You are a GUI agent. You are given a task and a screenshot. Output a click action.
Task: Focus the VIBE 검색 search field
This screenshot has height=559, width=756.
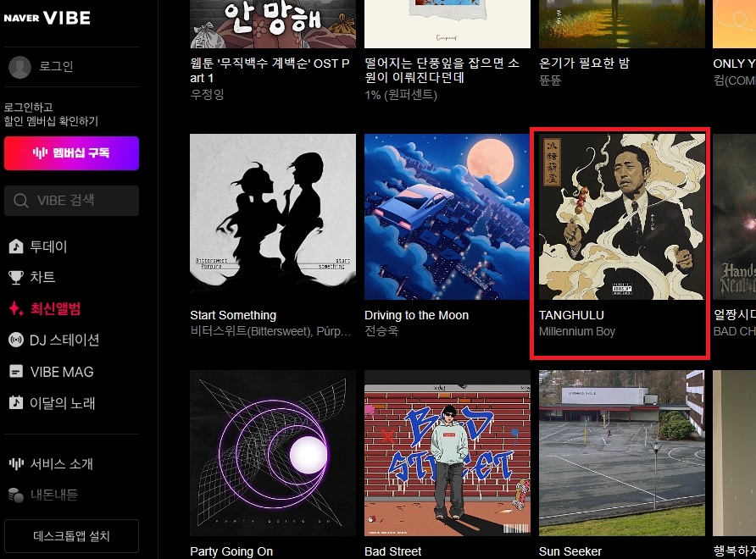[71, 201]
